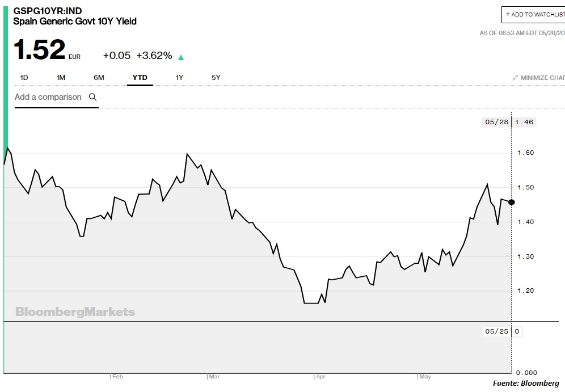This screenshot has height=392, width=565.
Task: Switch chart to 5Y range
Action: [x=216, y=78]
